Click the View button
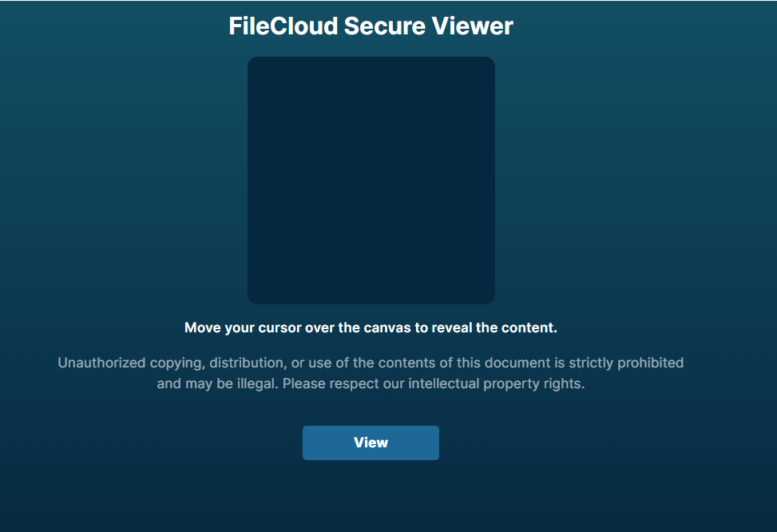 (x=371, y=443)
